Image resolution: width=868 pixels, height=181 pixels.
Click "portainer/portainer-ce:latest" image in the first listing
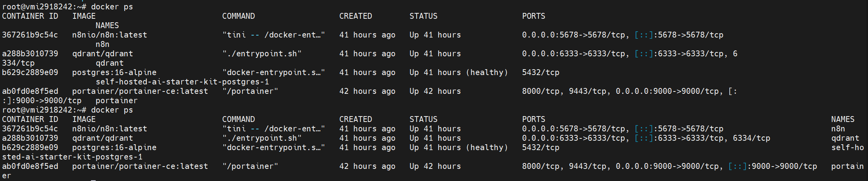140,91
